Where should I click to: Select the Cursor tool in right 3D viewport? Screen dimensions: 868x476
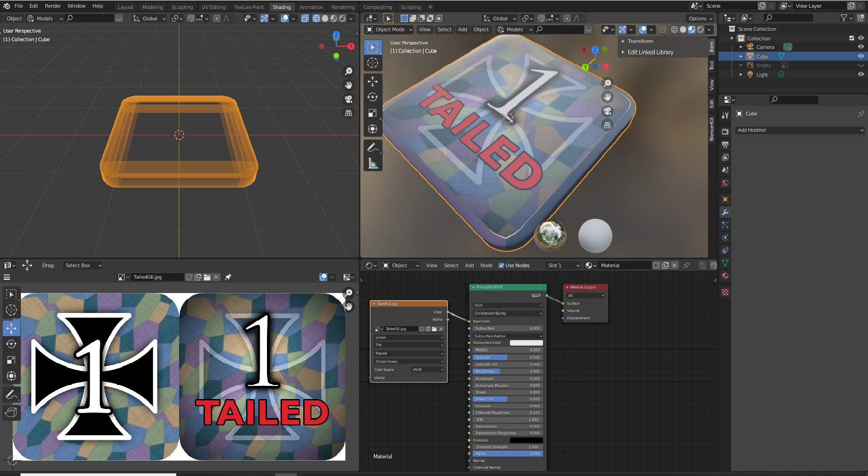373,63
